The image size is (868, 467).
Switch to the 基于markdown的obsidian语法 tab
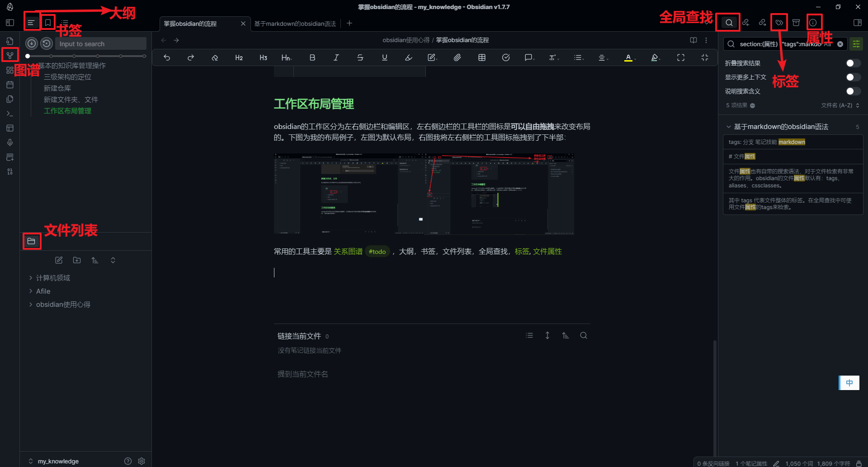pos(295,23)
